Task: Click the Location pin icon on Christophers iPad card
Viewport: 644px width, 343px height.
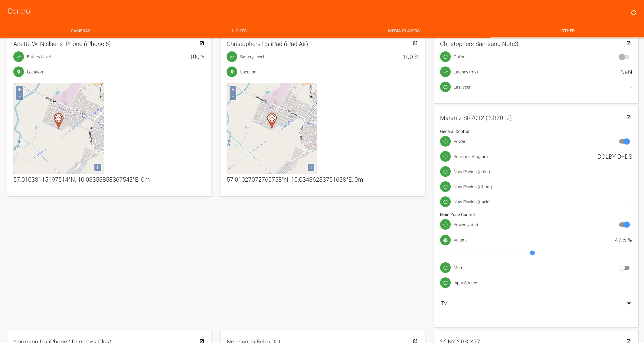Action: point(232,72)
